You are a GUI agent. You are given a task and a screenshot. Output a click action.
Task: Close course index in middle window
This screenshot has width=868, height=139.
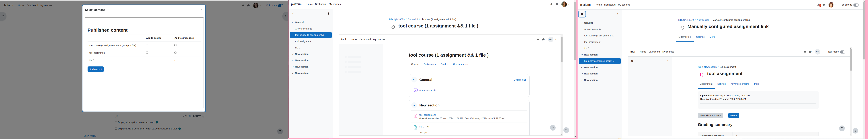coord(293,14)
